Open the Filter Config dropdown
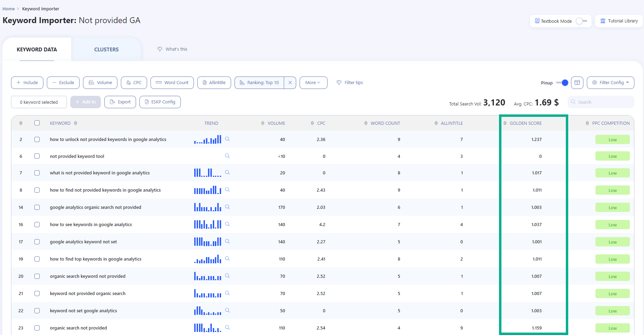644x335 pixels. tap(611, 83)
